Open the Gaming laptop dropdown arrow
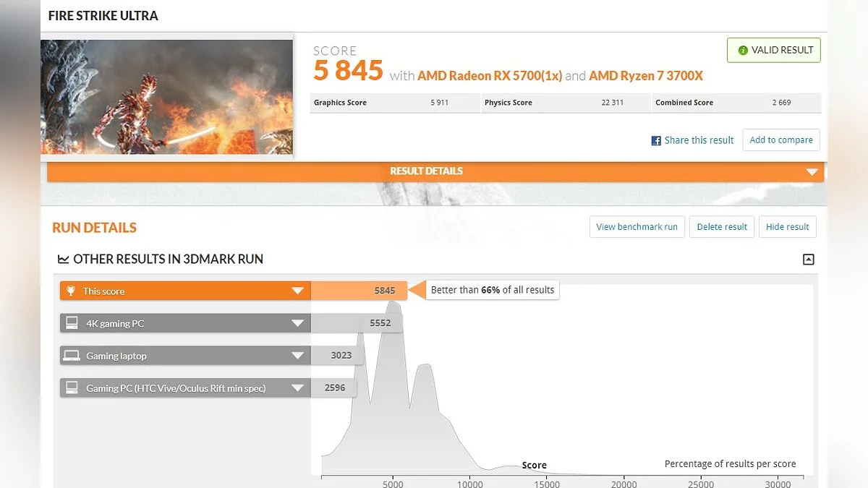This screenshot has height=488, width=868. 297,356
